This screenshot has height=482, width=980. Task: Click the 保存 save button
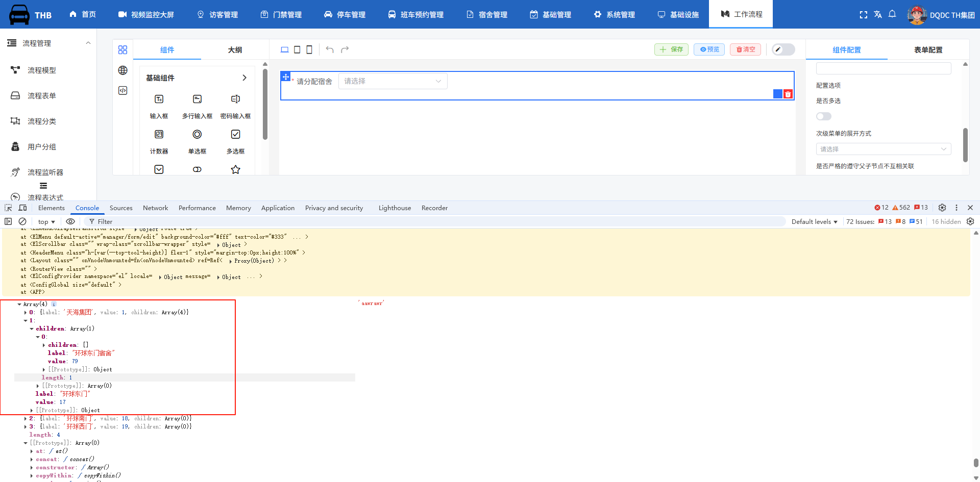[671, 49]
